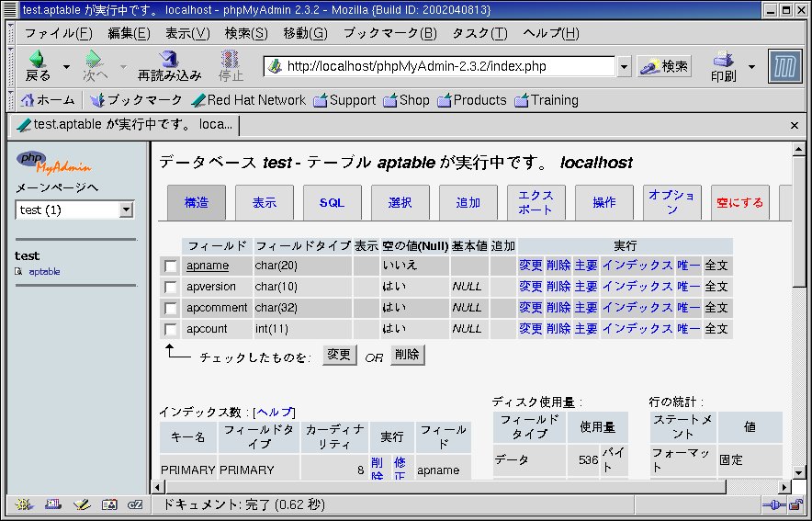Open aptable link in sidebar
Image resolution: width=812 pixels, height=521 pixels.
pos(44,271)
